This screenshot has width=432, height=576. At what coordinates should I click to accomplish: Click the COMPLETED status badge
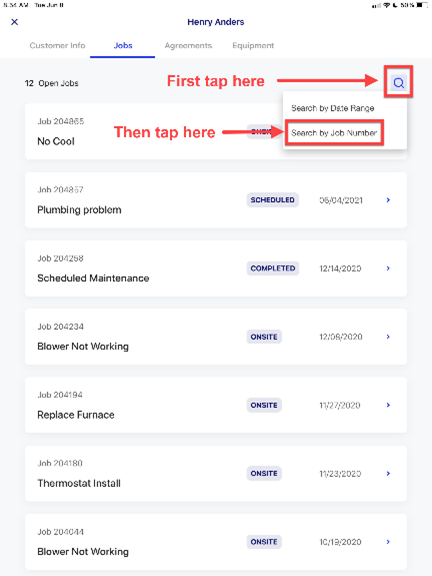click(x=273, y=268)
